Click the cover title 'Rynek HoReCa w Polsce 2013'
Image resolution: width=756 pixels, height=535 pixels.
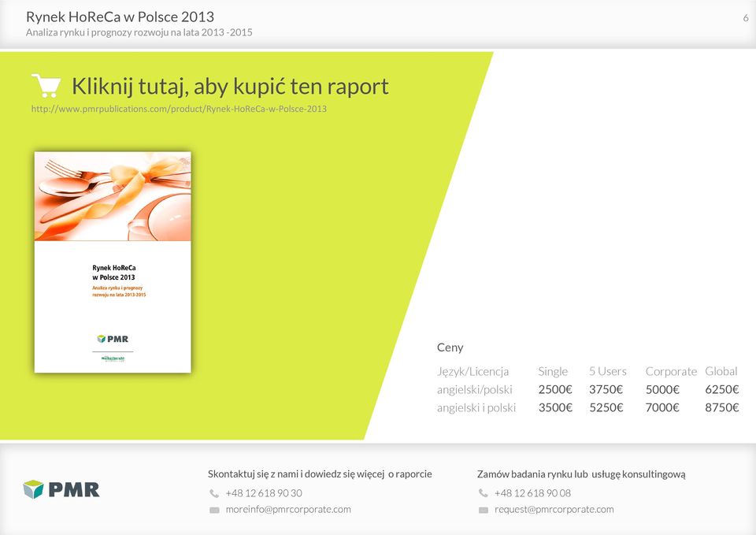pyautogui.click(x=113, y=273)
